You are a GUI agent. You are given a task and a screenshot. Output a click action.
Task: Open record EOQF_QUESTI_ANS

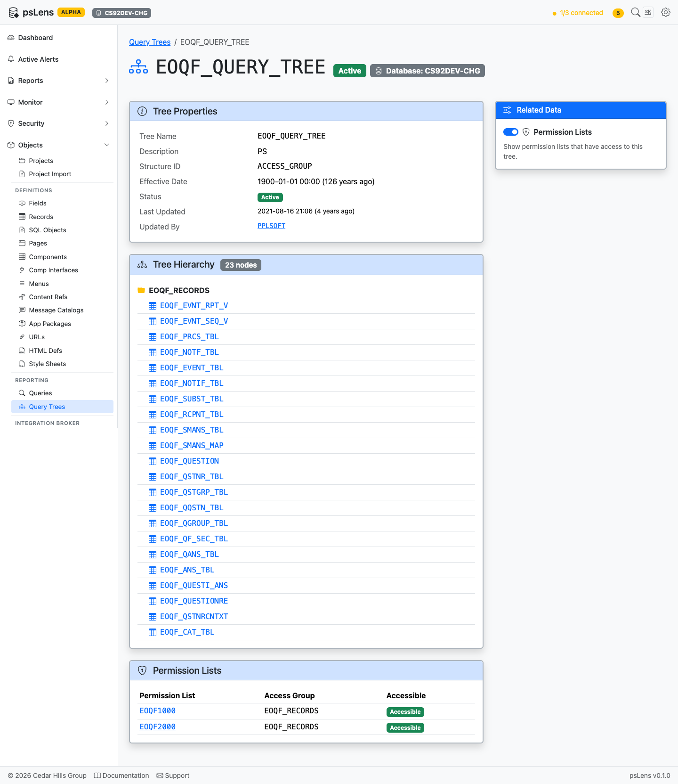point(194,585)
